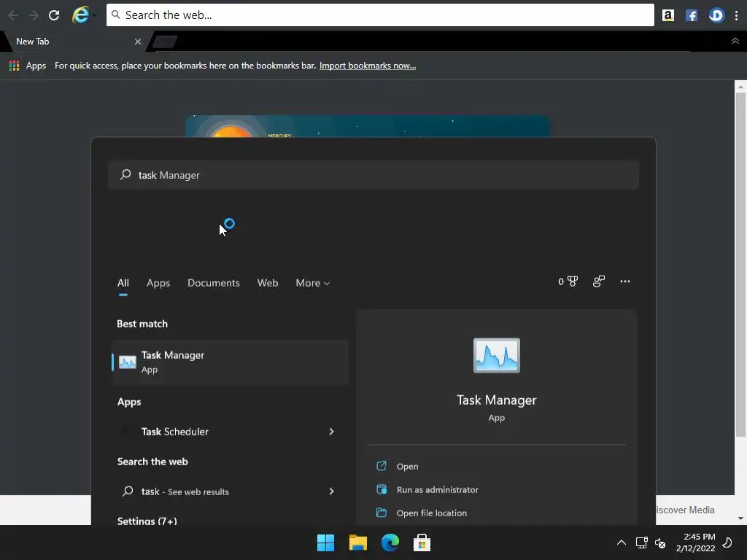Click the muted volume tray icon

click(x=660, y=542)
